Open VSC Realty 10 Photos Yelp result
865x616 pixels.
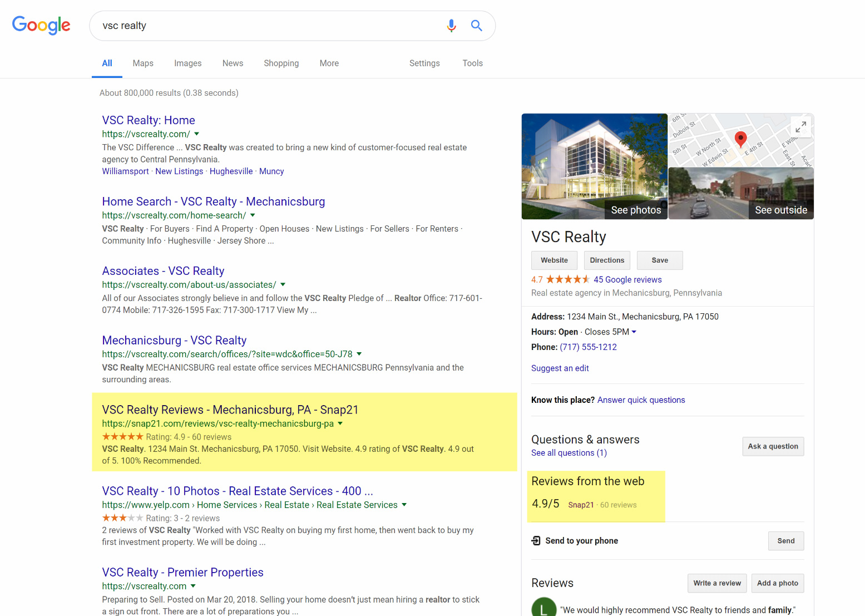click(x=238, y=491)
